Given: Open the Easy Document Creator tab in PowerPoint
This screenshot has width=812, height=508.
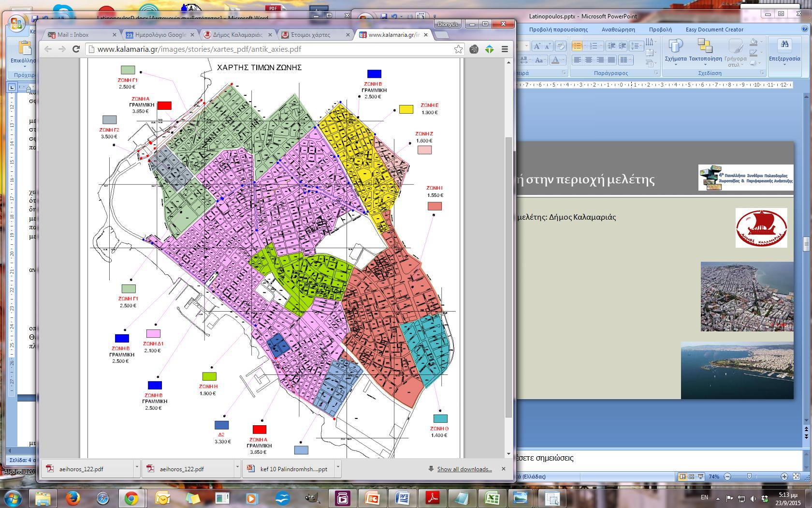Looking at the screenshot, I should [714, 30].
